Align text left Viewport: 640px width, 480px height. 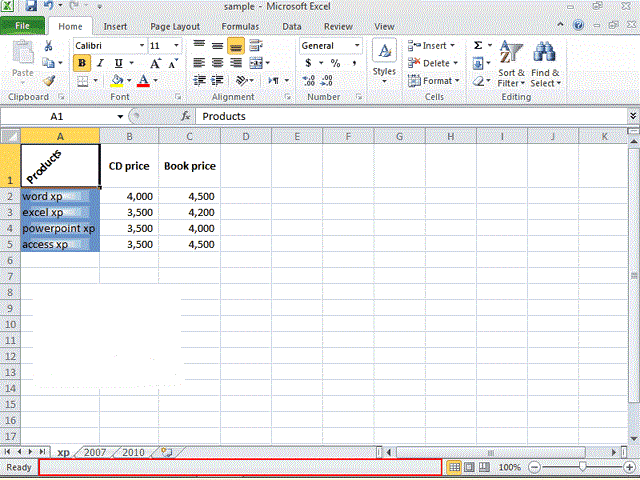coord(199,63)
